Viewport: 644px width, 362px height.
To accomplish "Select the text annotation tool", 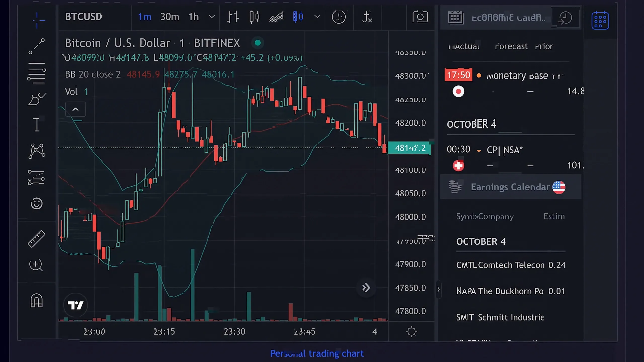I will 37,125.
